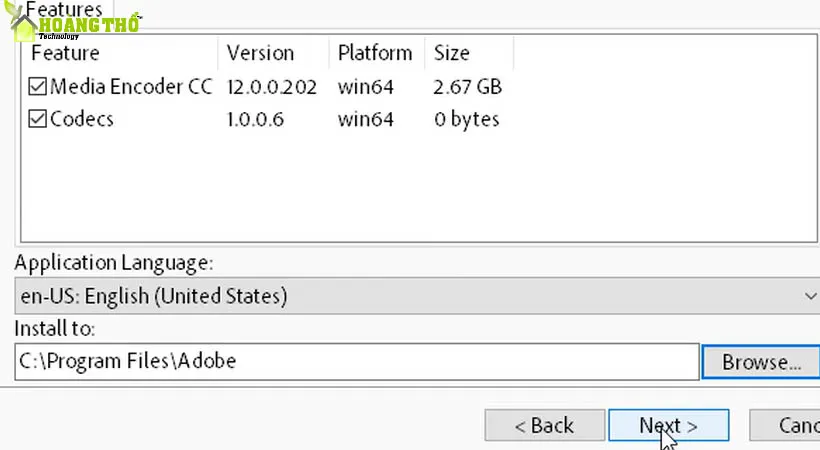Select the Media Encoder CC row label
The height and width of the screenshot is (450, 820).
tap(131, 87)
